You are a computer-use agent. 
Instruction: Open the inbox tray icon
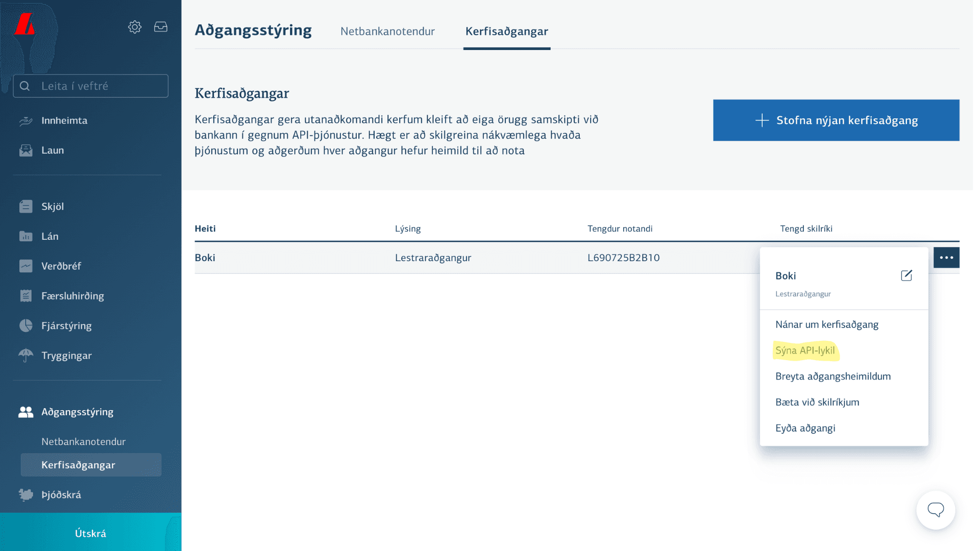click(161, 27)
